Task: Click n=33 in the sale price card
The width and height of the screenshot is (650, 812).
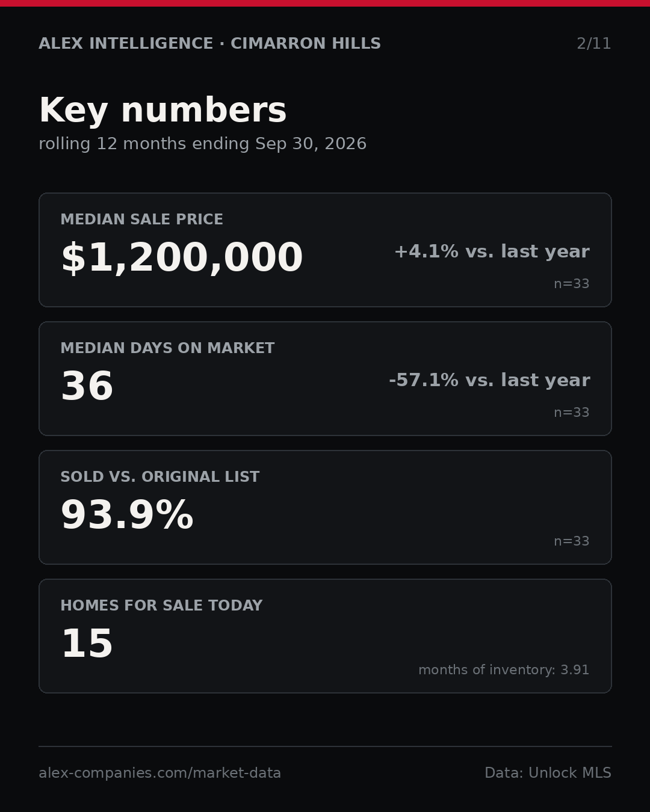Action: point(572,284)
